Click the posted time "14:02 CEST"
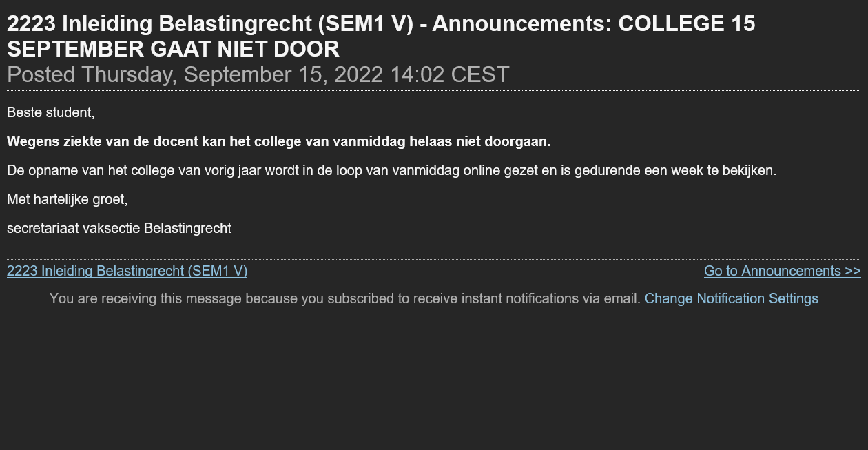The image size is (868, 450). tap(449, 74)
